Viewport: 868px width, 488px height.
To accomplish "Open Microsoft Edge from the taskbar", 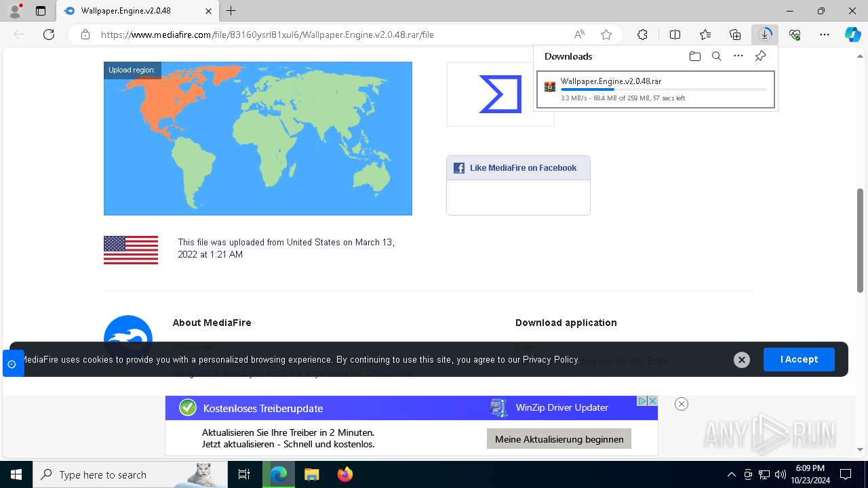I will click(279, 474).
